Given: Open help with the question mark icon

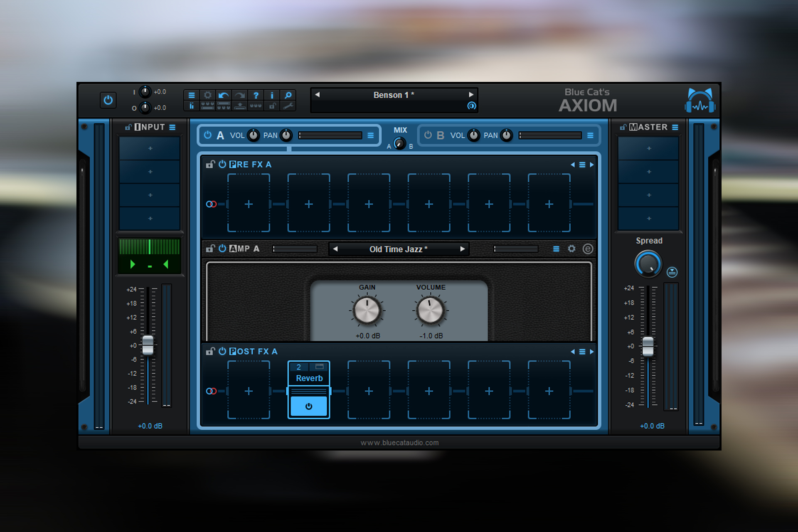Looking at the screenshot, I should (256, 95).
